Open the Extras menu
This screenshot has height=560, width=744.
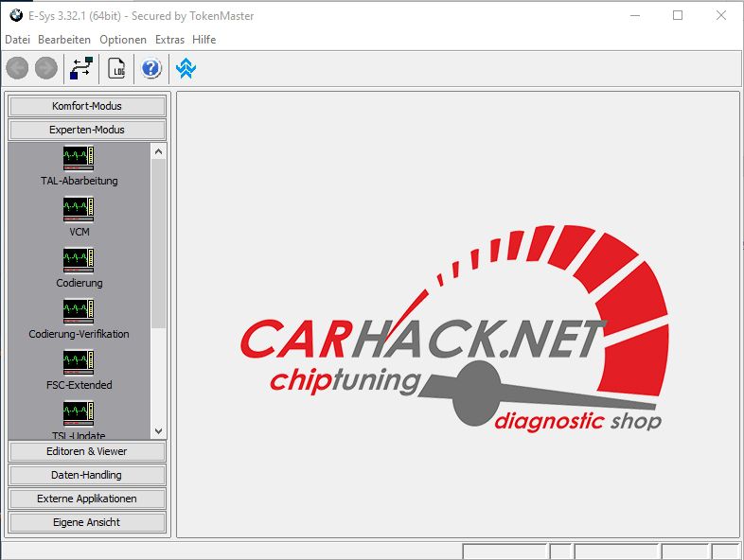click(169, 40)
